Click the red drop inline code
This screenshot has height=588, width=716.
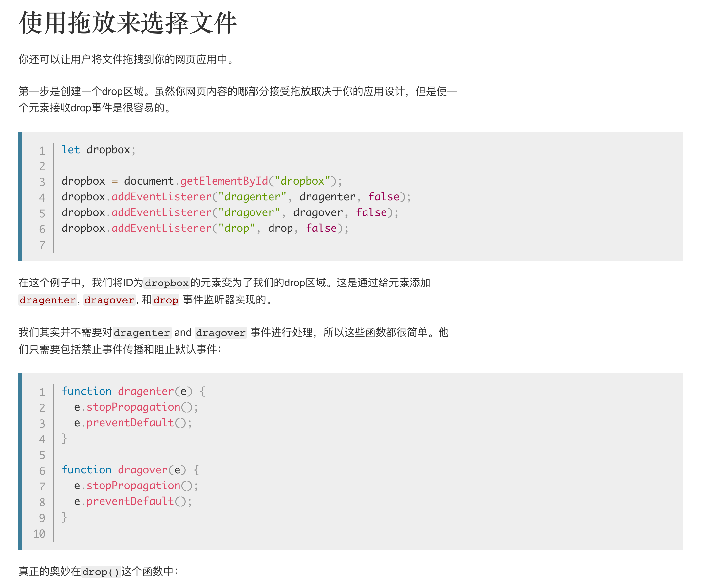point(166,300)
